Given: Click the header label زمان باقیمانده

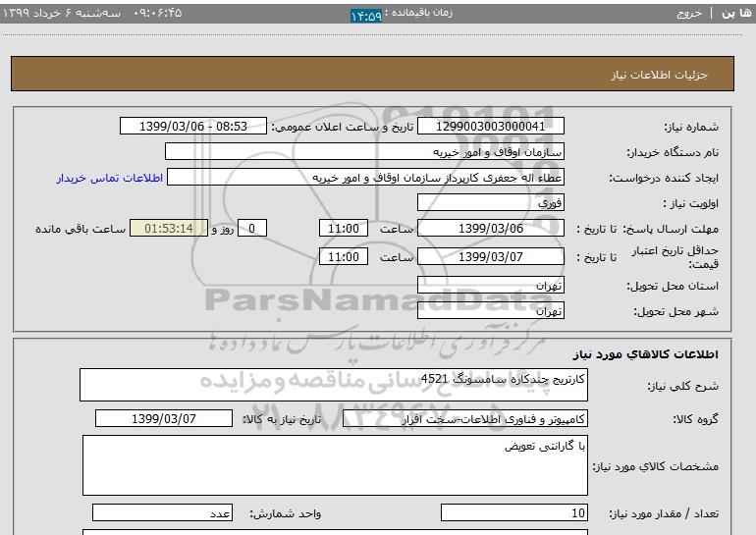Looking at the screenshot, I should point(419,13).
